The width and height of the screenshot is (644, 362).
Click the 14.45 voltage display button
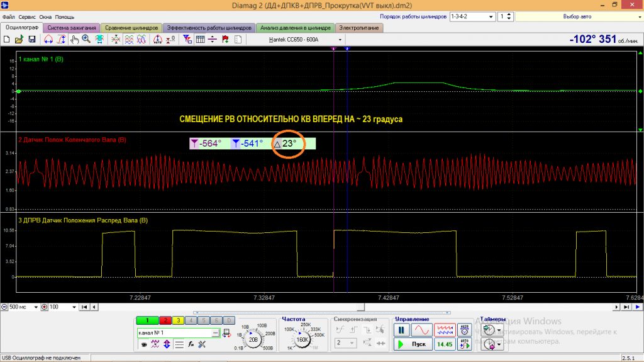445,344
